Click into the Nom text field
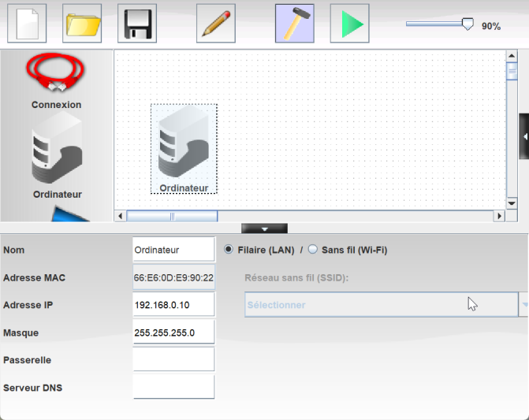The height and width of the screenshot is (420, 529). (173, 250)
